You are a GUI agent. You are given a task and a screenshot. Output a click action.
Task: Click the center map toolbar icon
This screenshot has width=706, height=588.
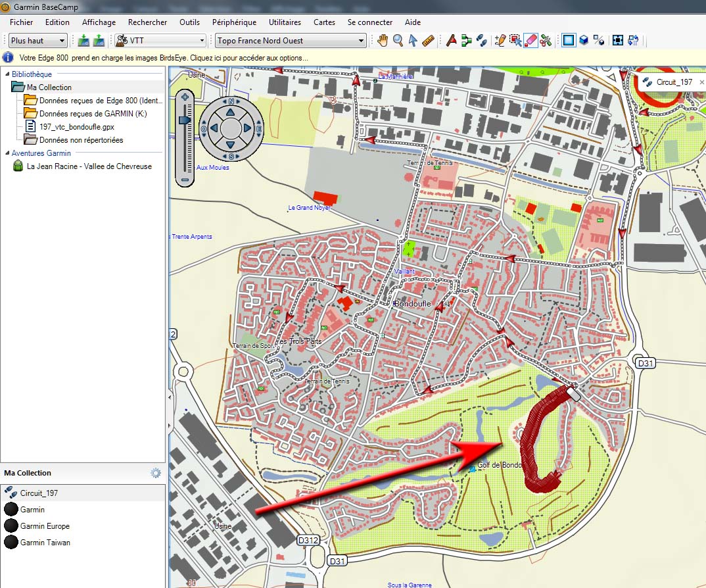pos(618,41)
